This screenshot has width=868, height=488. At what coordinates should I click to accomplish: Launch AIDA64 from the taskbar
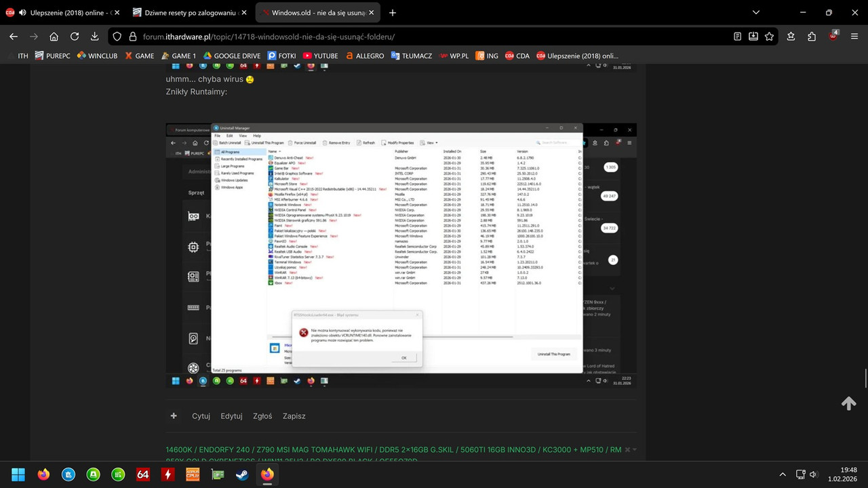pos(142,474)
